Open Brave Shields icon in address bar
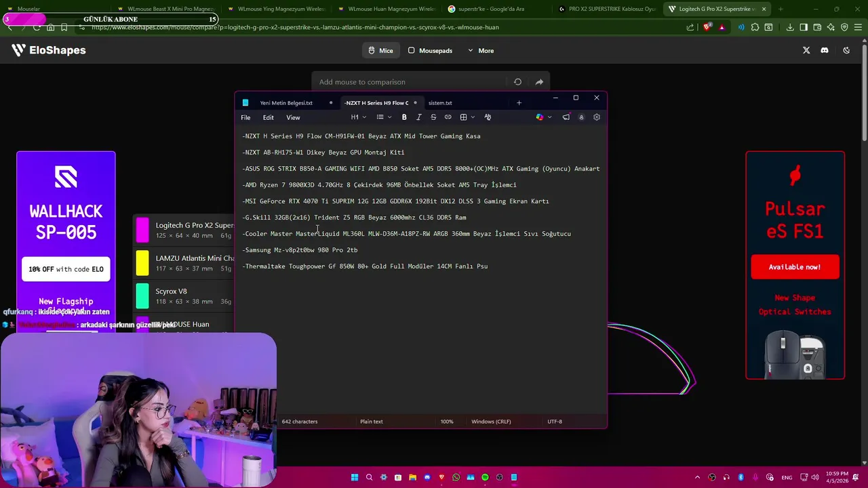Screen dimensions: 868x488 point(707,27)
